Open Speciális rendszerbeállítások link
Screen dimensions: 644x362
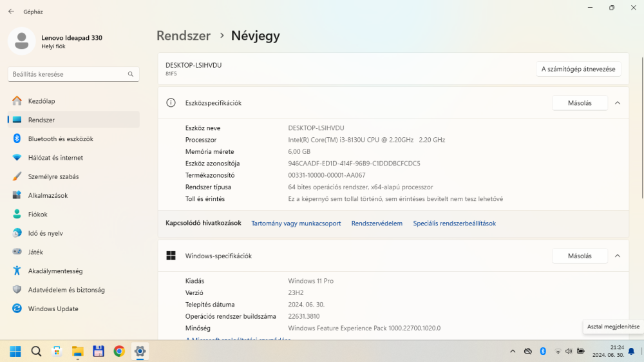tap(454, 224)
